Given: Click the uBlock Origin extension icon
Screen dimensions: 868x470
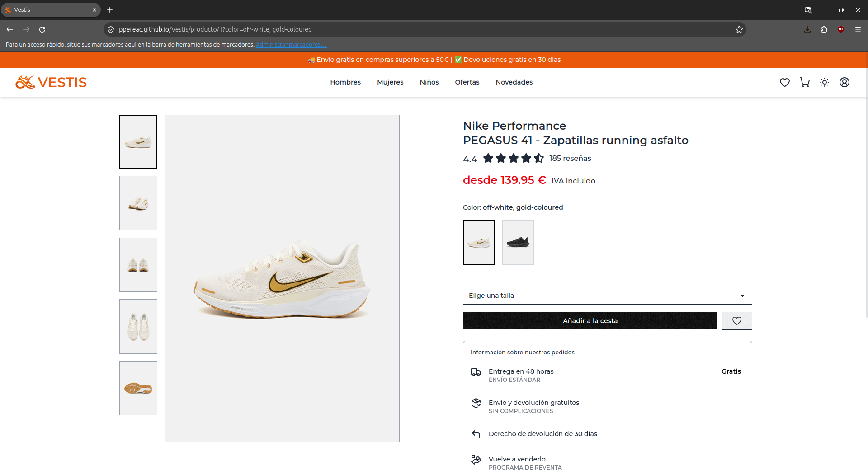Looking at the screenshot, I should pos(841,29).
